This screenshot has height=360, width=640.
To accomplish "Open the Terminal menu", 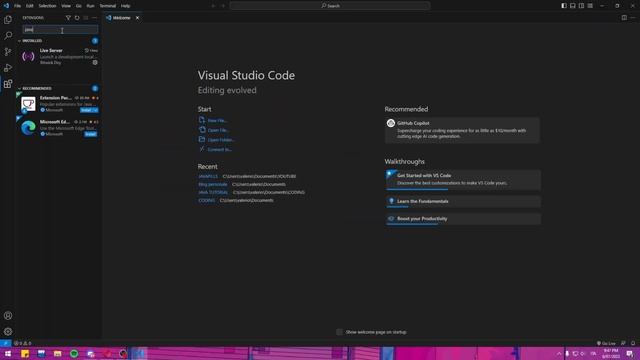I will click(108, 6).
